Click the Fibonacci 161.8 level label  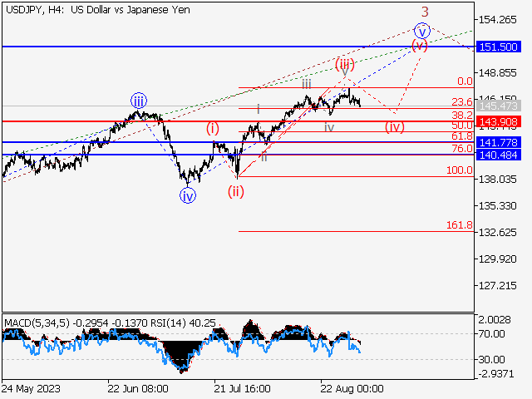[x=460, y=225]
